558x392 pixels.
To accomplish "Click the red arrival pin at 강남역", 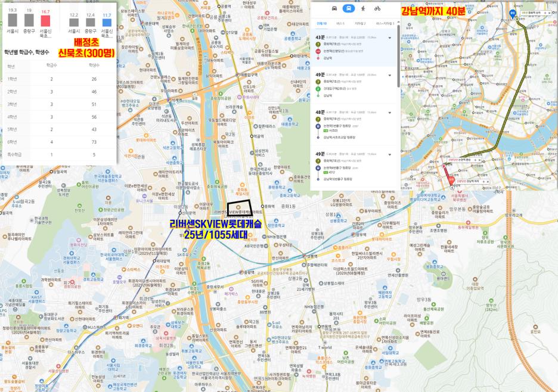I will click(452, 181).
